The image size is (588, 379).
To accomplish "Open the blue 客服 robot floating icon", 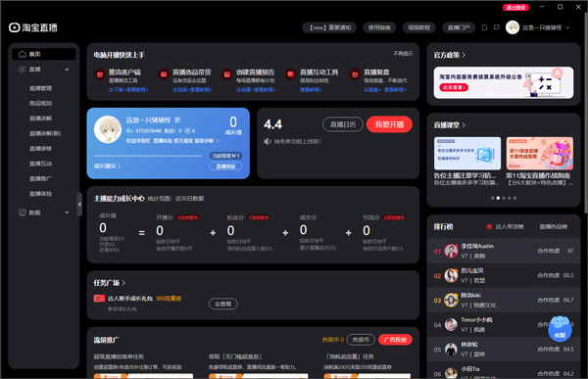I will tap(560, 328).
